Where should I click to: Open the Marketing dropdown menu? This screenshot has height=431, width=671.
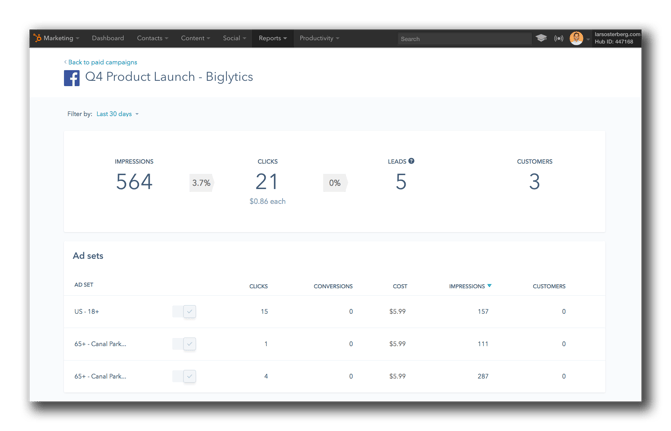[61, 38]
